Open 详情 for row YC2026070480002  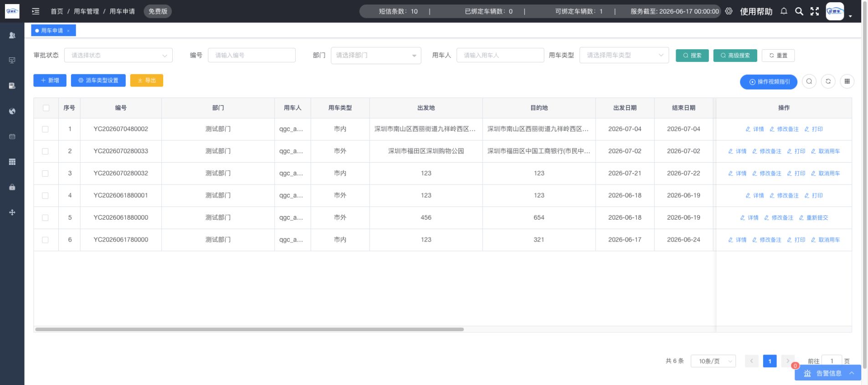(755, 129)
